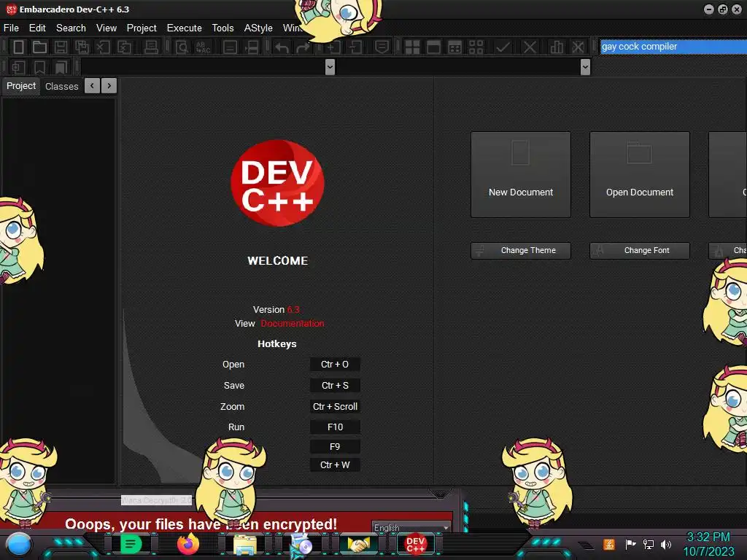Click the Profile analysis bar-chart icon
Image resolution: width=747 pixels, height=560 pixels.
click(557, 47)
